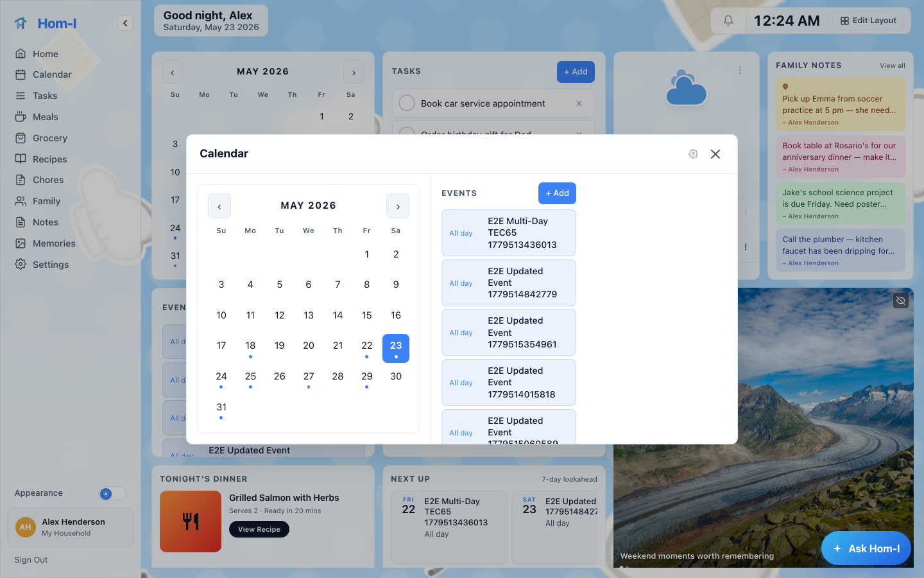924x578 pixels.
Task: Click the Hom-I house logo icon
Action: click(21, 23)
